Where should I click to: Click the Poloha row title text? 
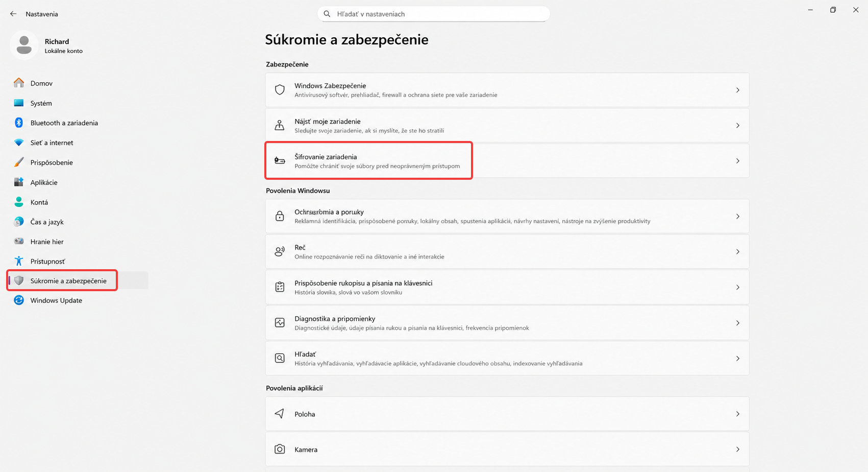(305, 414)
